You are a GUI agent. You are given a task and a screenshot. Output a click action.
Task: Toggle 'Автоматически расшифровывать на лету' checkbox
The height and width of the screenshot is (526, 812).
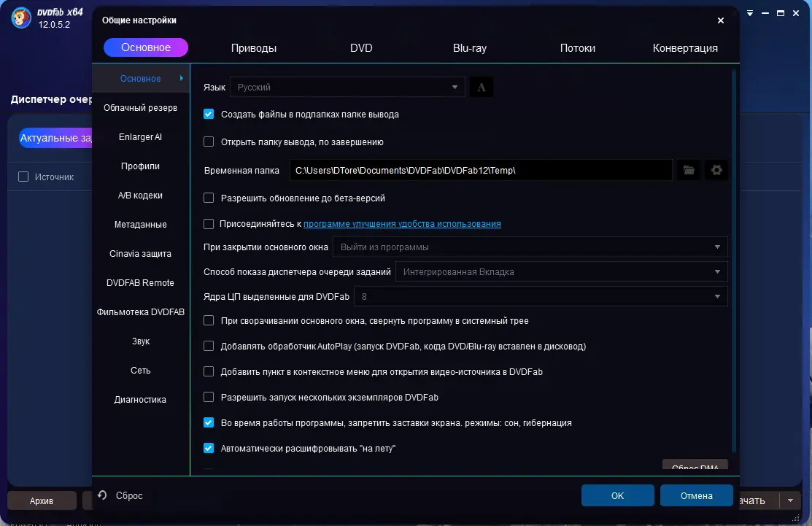point(209,448)
